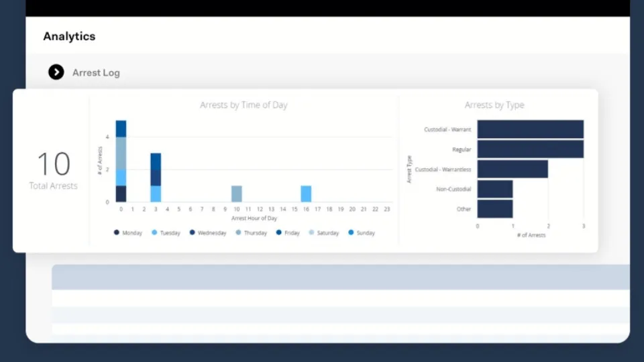
Task: Select the hour 16 Tuesday bar
Action: (306, 194)
